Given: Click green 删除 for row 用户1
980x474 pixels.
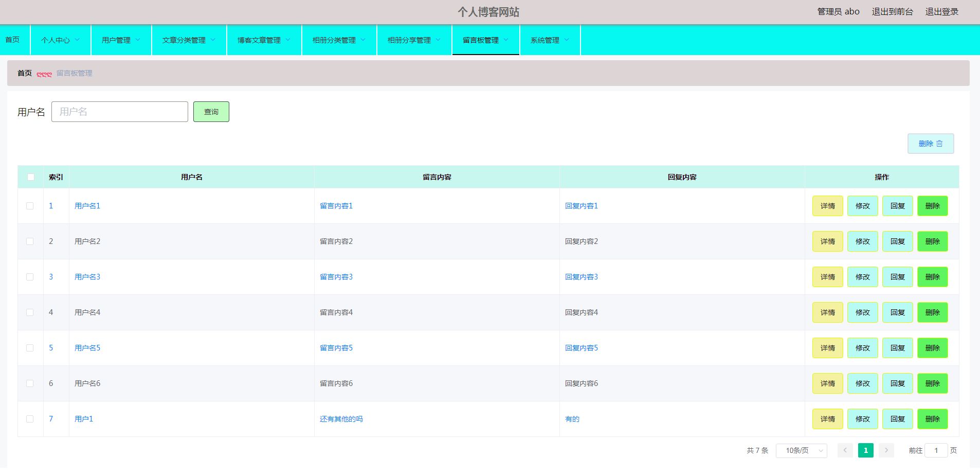Looking at the screenshot, I should click(933, 419).
